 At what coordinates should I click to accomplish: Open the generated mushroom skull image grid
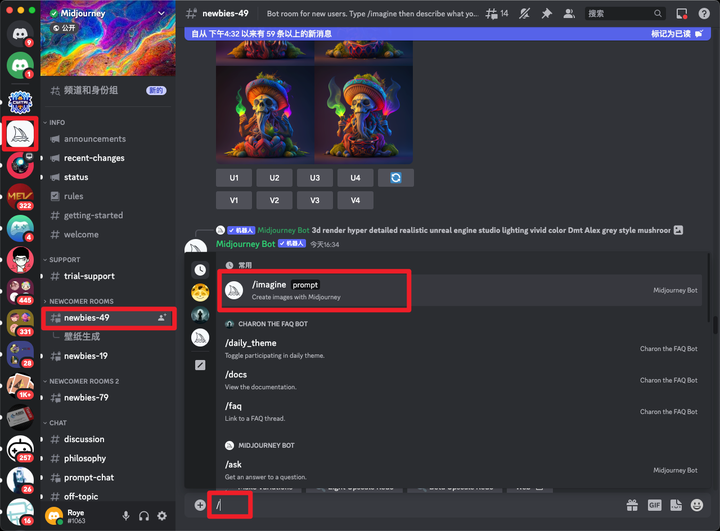(315, 102)
